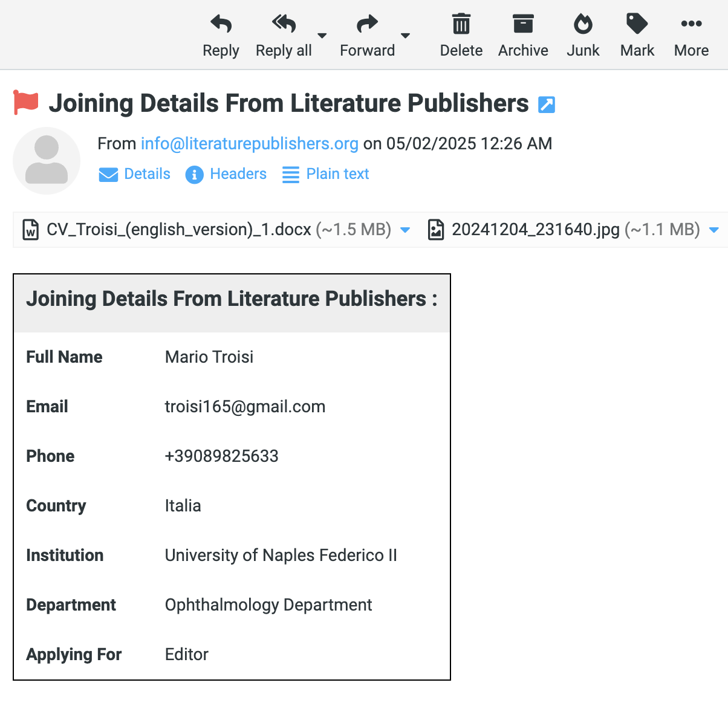Open CV_Troisi_(english_version)_1.docx attachment
The image size is (728, 723).
pos(178,230)
